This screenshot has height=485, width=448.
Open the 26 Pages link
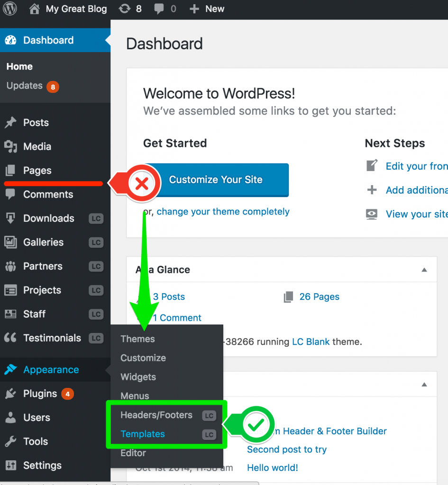pyautogui.click(x=319, y=296)
